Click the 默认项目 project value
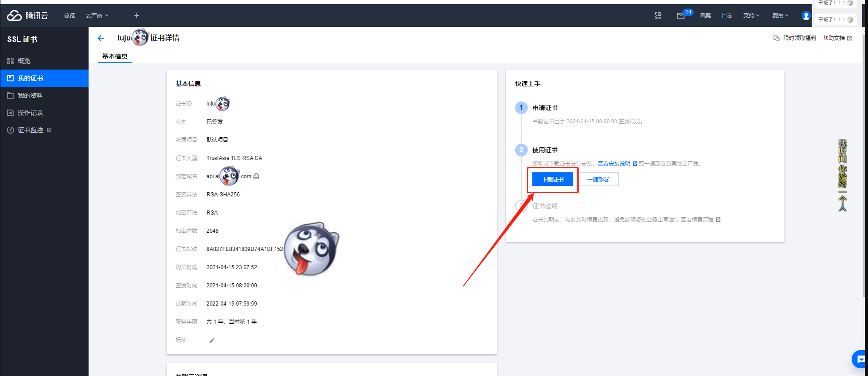Screen dimensions: 868x376 [x=217, y=140]
